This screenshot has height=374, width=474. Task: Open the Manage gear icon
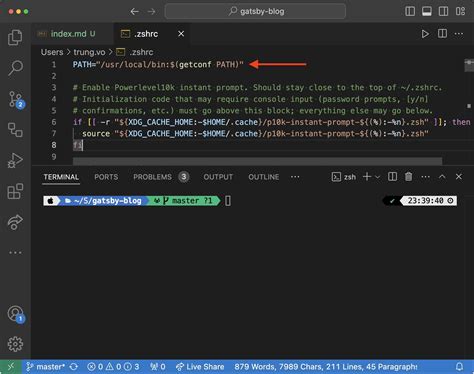click(15, 344)
